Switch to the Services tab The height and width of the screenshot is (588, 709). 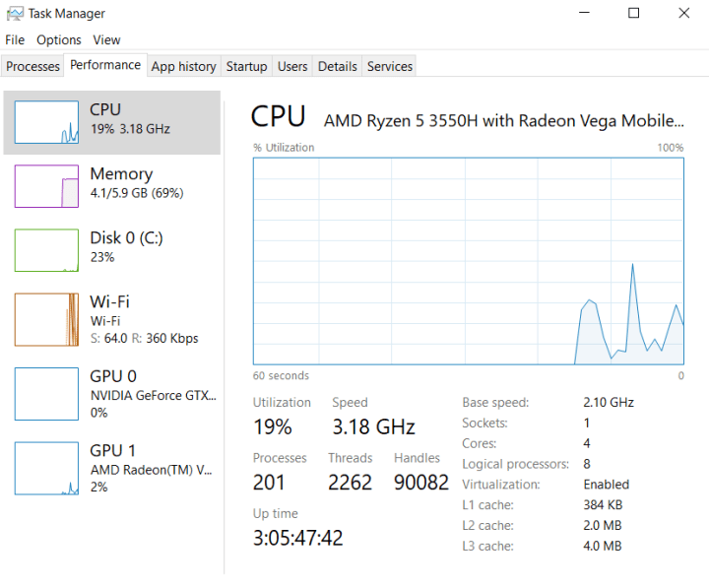[x=390, y=66]
